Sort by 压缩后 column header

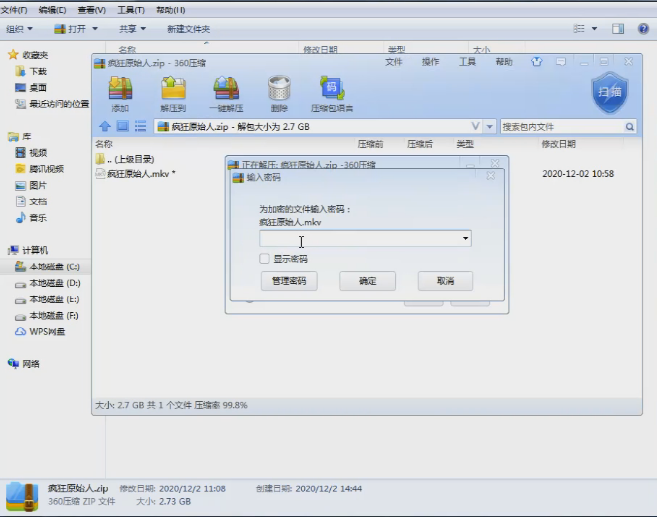tap(419, 144)
